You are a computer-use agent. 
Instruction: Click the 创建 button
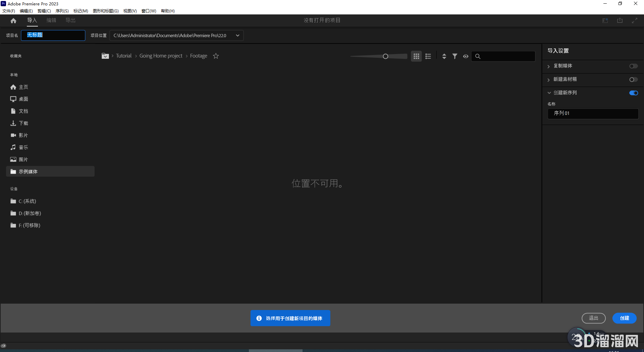624,318
